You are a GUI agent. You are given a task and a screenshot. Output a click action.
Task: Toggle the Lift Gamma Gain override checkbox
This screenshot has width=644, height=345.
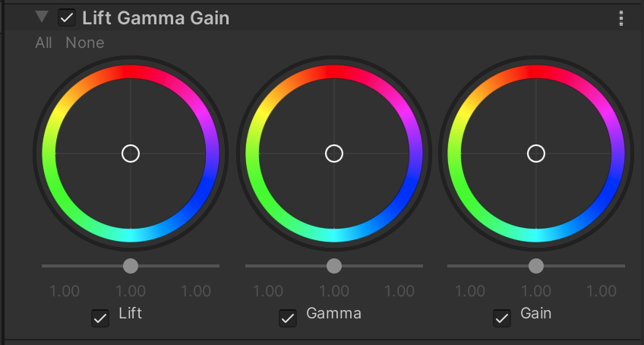[67, 17]
